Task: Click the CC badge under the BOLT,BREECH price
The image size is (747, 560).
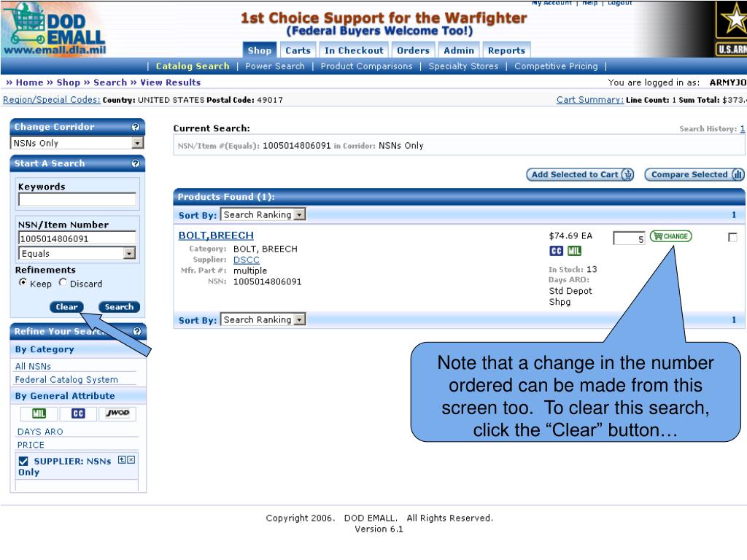Action: click(557, 251)
